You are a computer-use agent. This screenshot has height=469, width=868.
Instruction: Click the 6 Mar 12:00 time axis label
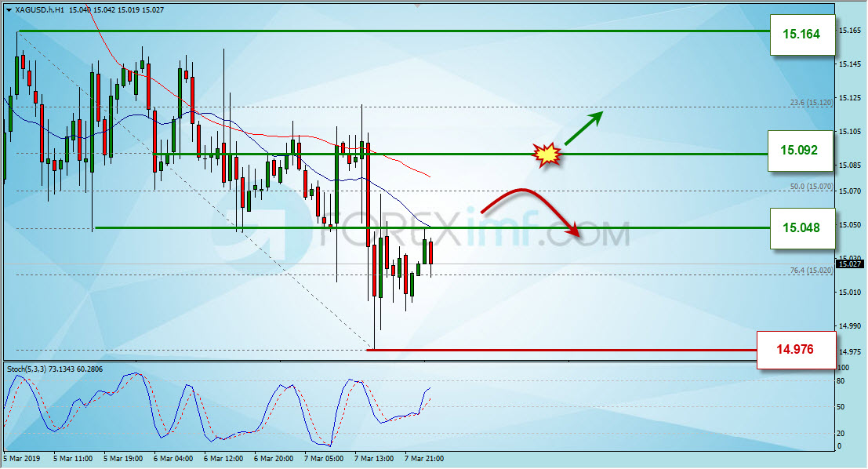click(x=223, y=459)
